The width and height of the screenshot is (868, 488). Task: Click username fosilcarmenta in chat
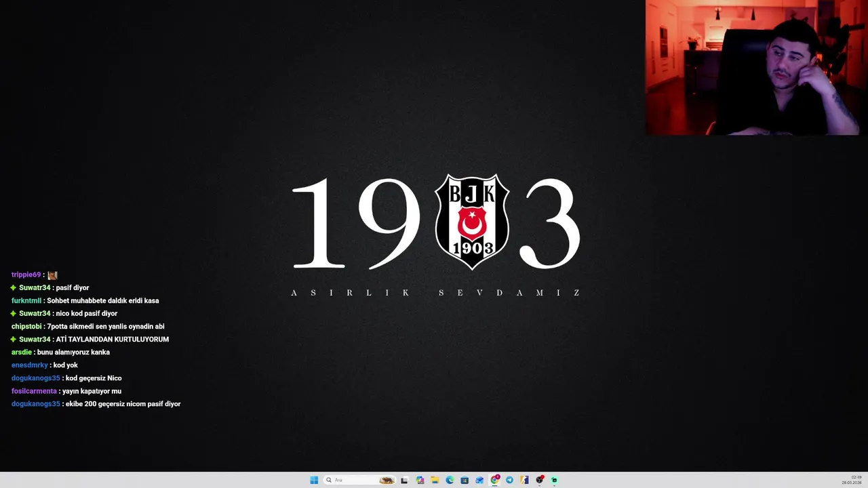[34, 391]
